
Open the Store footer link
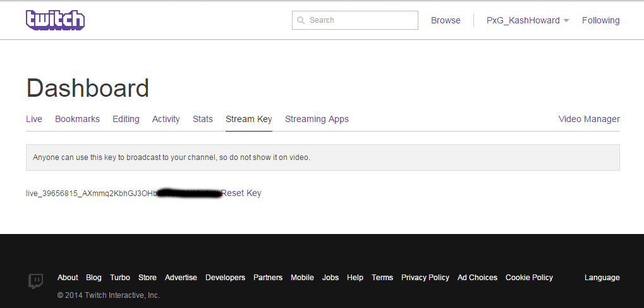[x=147, y=278]
